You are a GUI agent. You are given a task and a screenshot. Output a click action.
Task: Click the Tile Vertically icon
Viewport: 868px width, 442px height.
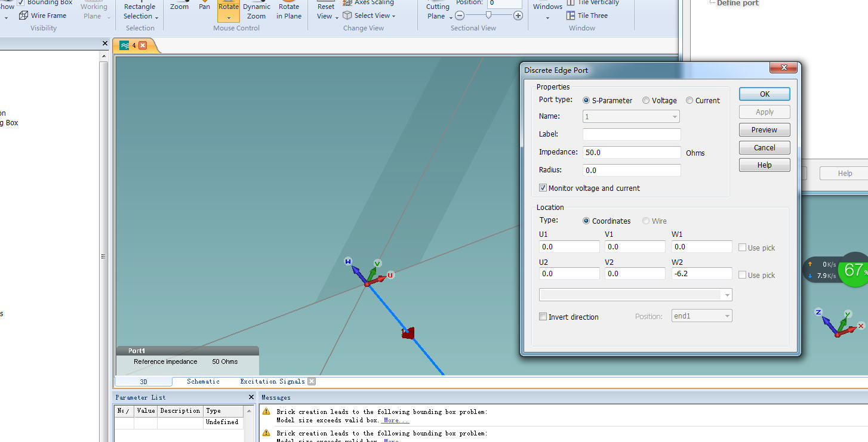[x=571, y=2]
